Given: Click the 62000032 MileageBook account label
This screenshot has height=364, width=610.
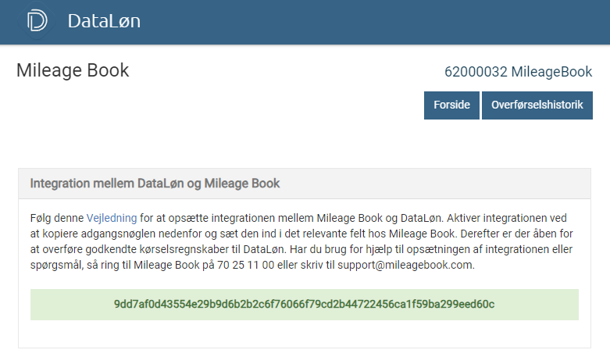Looking at the screenshot, I should pyautogui.click(x=518, y=72).
